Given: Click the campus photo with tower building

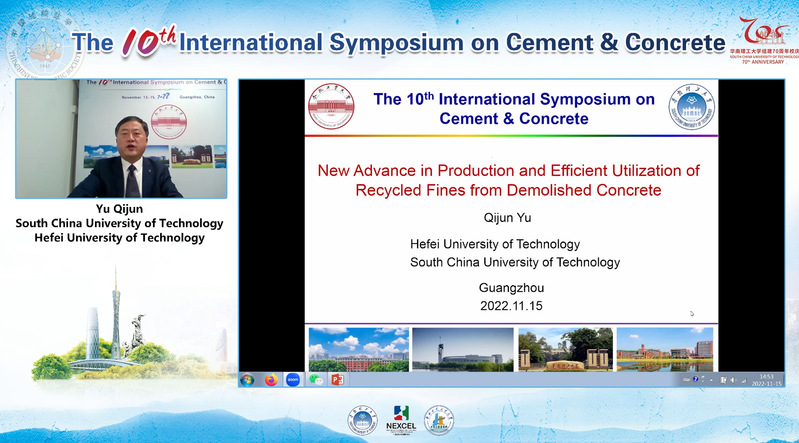Looking at the screenshot, I should coord(463,349).
